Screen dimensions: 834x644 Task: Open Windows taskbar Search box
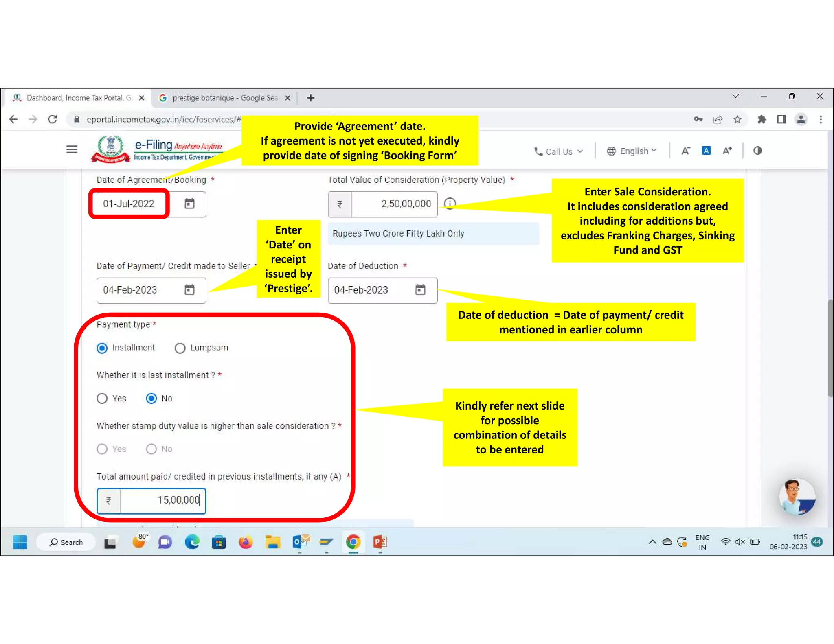coord(66,542)
